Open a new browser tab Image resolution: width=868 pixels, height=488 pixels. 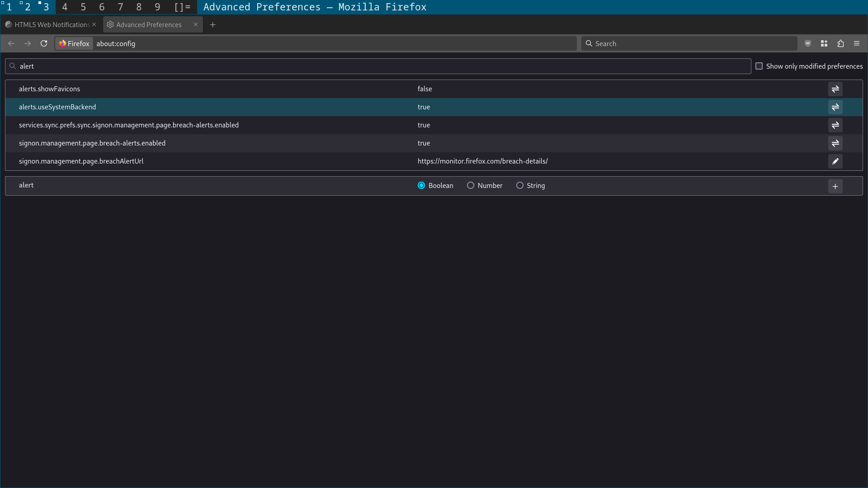(x=212, y=24)
